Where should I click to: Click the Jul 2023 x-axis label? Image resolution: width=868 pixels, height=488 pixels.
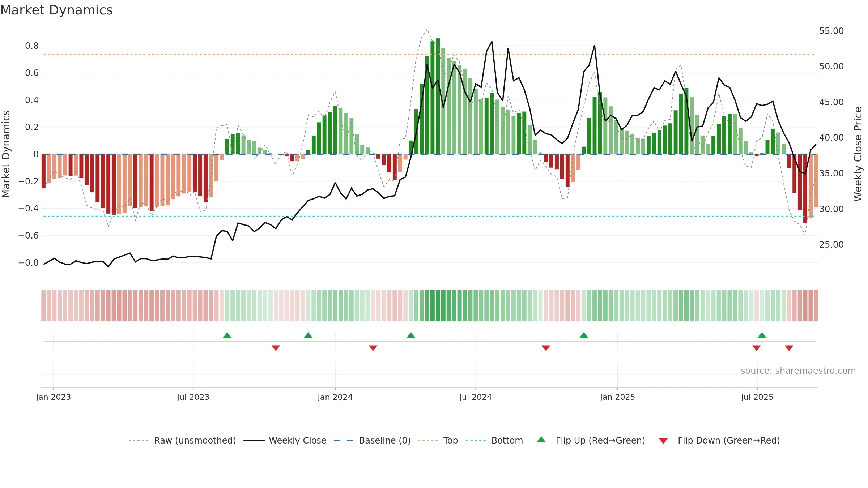[193, 397]
